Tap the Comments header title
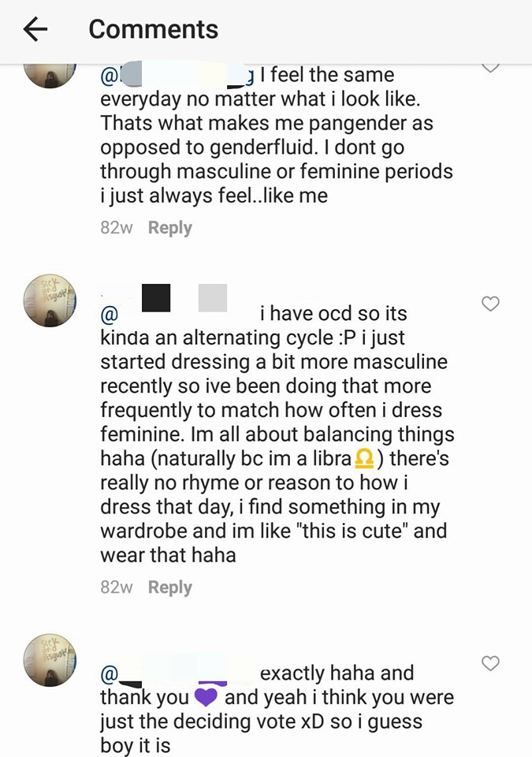Viewport: 532px width, 757px height. point(154,29)
